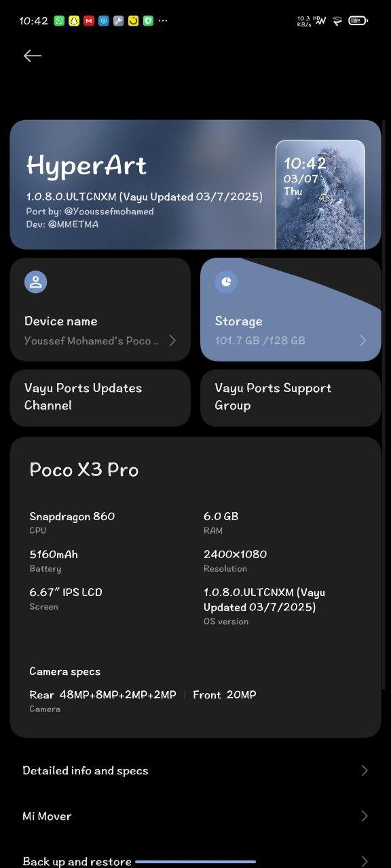Tap the lock screen wallpaper preview thumbnail
This screenshot has width=391, height=868.
point(320,195)
